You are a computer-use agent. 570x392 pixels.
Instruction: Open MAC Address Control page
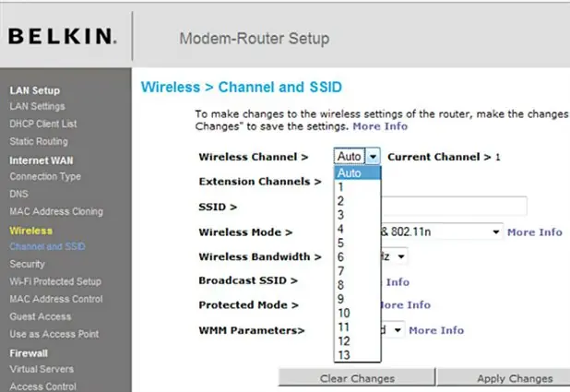pos(56,299)
